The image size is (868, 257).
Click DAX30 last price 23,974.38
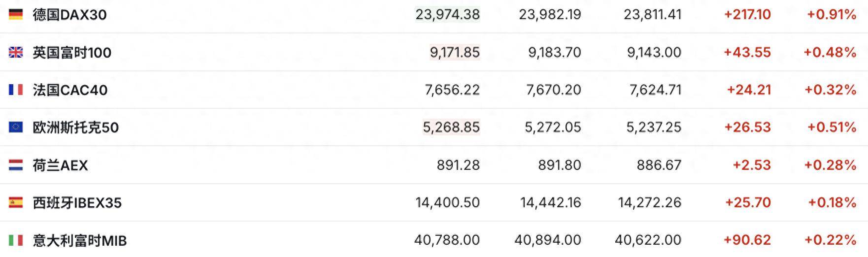(447, 15)
